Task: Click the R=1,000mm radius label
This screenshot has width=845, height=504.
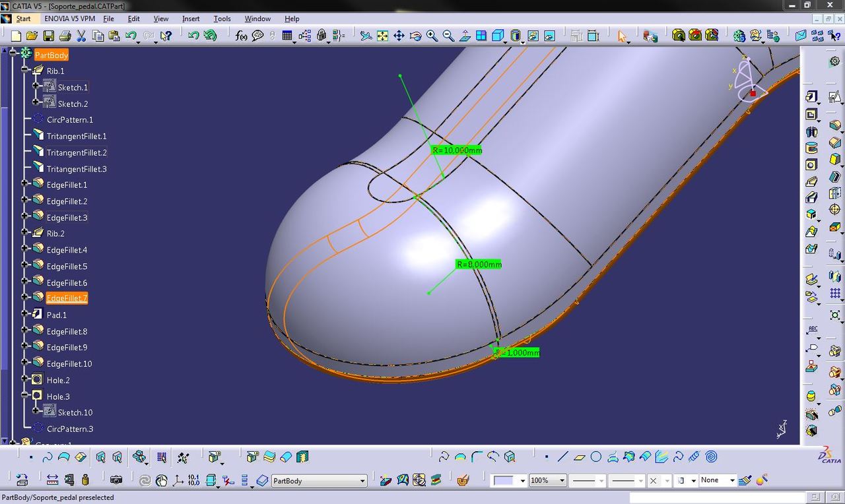Action: [517, 353]
